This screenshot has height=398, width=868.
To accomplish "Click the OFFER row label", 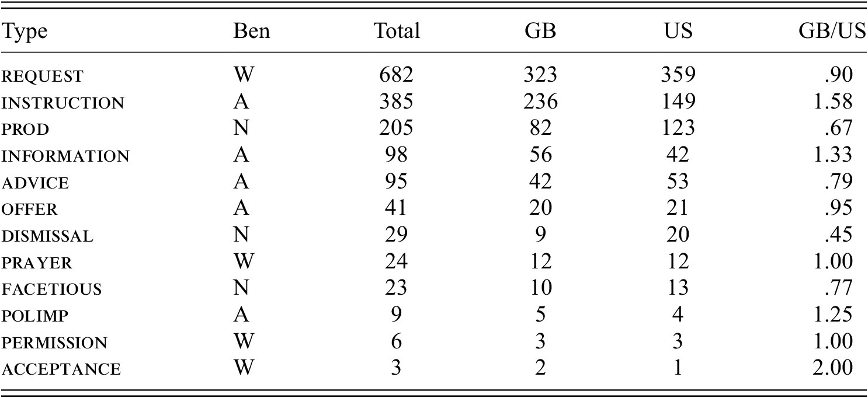I will [30, 210].
